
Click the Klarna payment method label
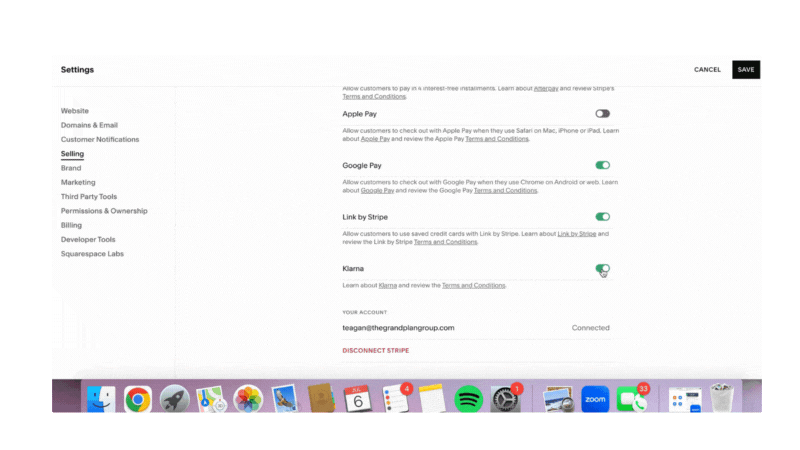[353, 268]
